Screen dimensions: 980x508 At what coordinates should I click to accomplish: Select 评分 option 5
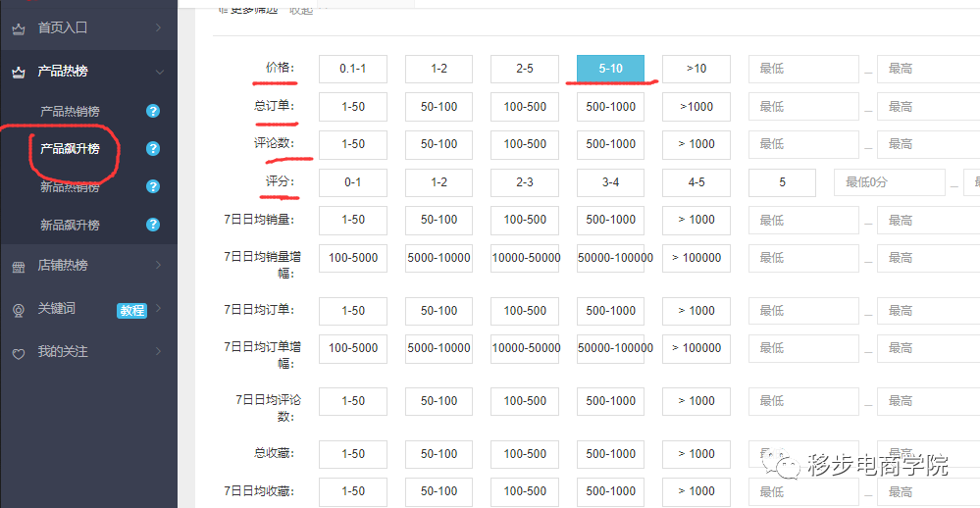[x=782, y=182]
